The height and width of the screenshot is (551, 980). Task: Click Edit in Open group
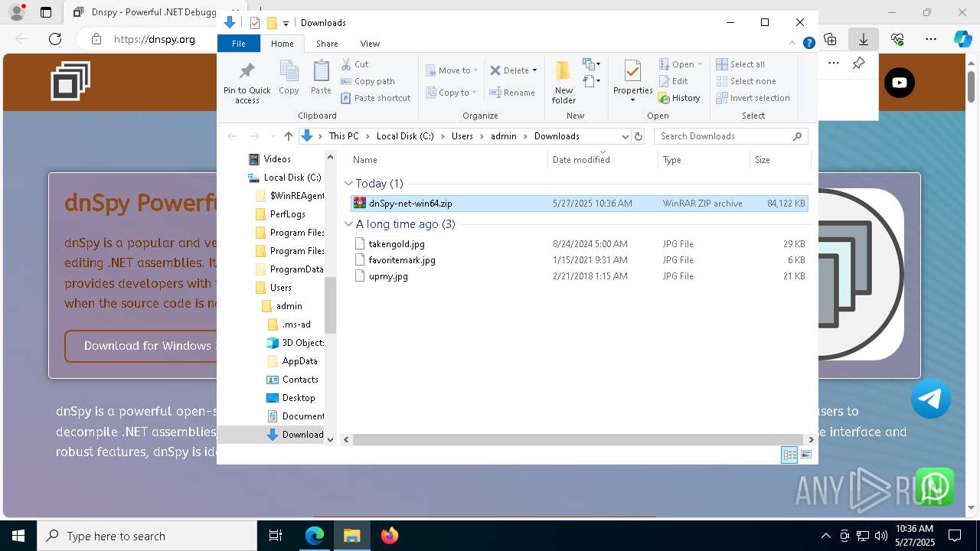click(x=673, y=81)
